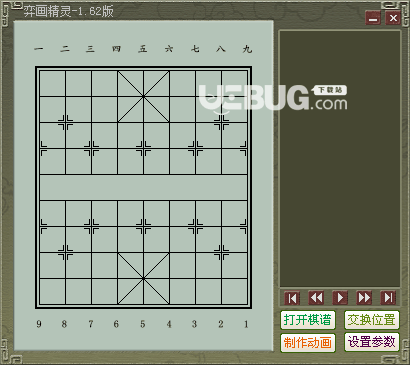Close the 弈画精灵 application

point(393,18)
